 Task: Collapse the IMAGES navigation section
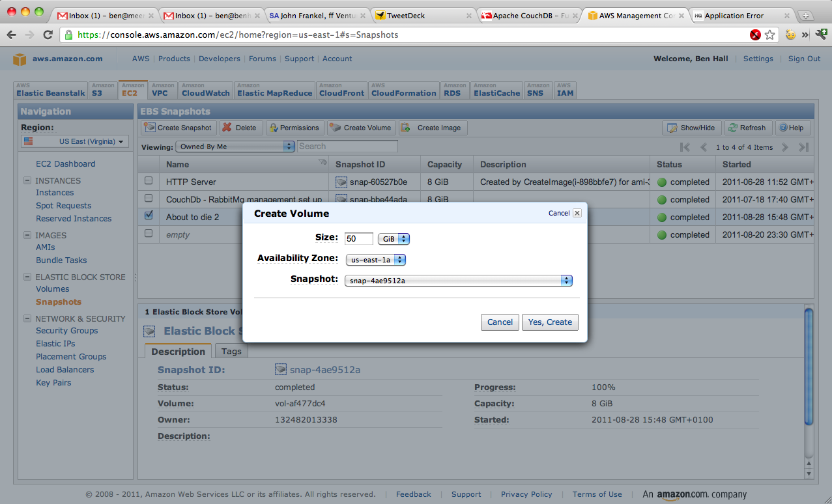[27, 236]
